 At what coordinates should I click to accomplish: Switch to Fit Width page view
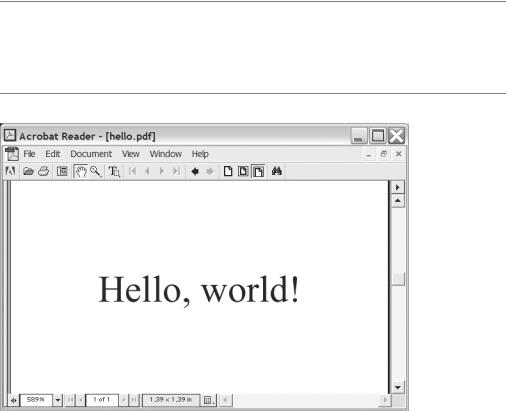tap(258, 171)
